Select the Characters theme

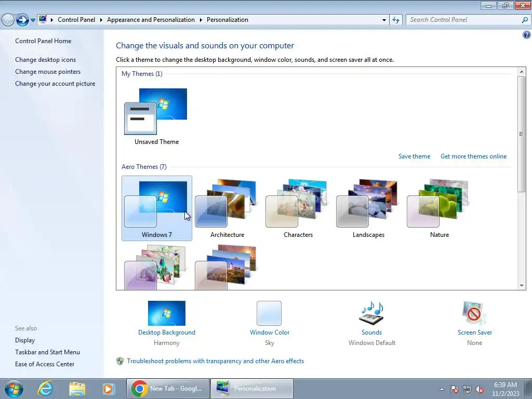click(x=298, y=208)
